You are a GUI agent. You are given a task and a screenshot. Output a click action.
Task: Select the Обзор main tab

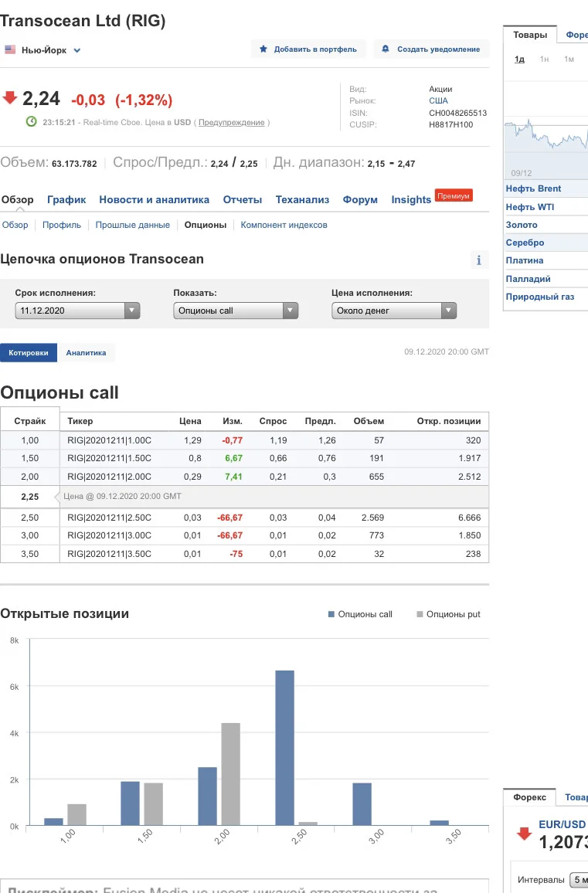click(17, 199)
